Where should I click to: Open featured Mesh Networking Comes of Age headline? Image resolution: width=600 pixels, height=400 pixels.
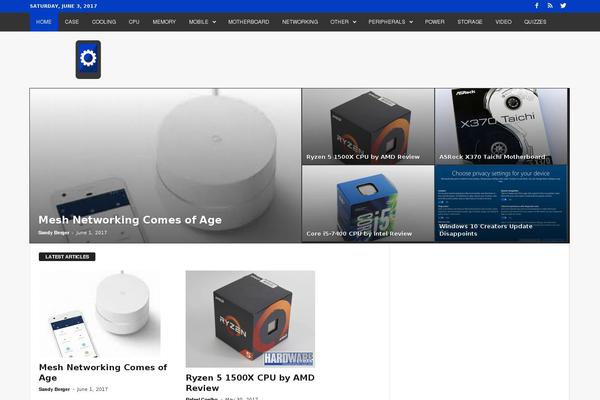coord(130,220)
